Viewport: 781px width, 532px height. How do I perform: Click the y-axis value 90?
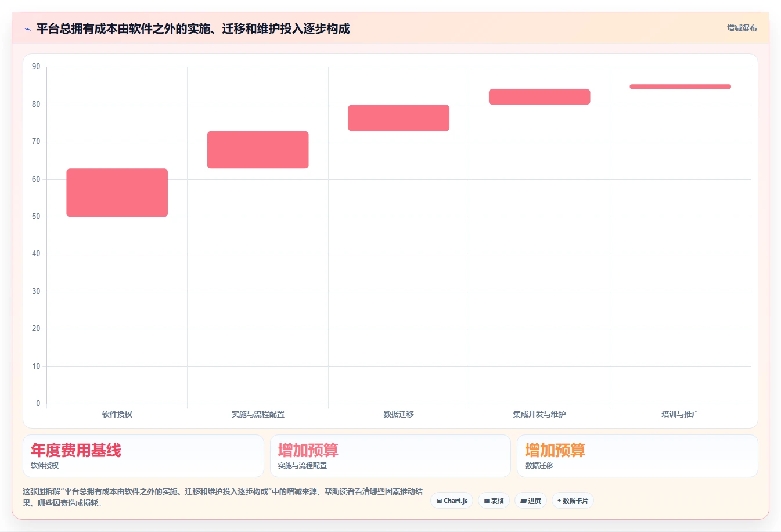(x=36, y=67)
